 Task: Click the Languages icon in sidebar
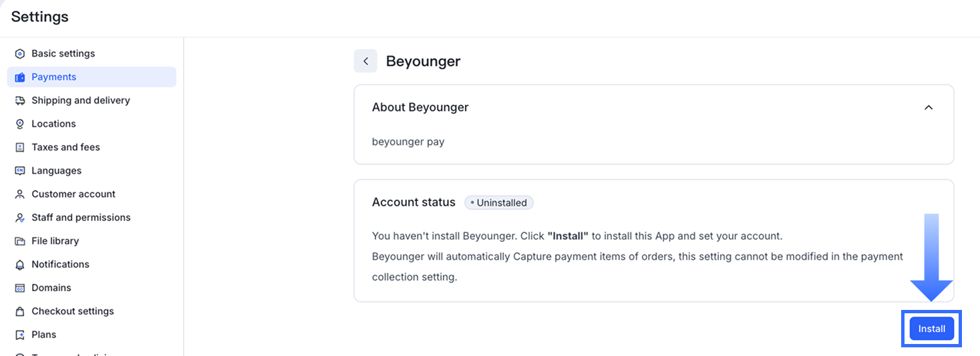coord(20,171)
